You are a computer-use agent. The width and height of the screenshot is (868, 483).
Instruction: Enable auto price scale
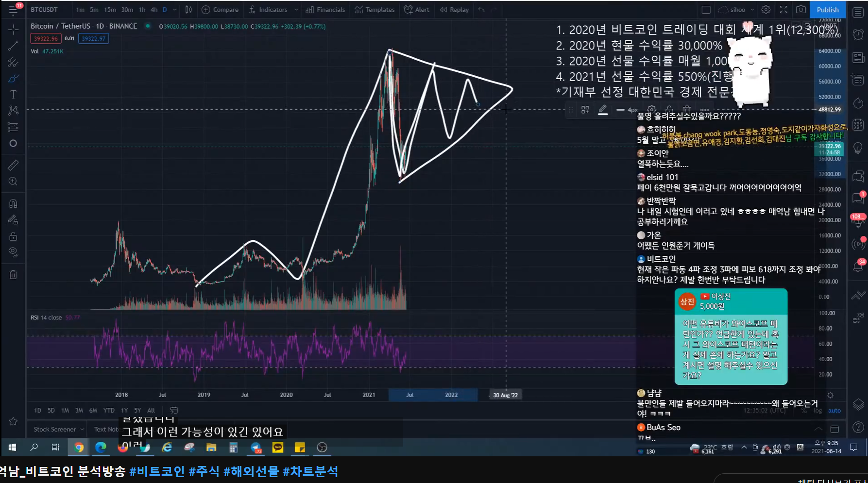(834, 411)
